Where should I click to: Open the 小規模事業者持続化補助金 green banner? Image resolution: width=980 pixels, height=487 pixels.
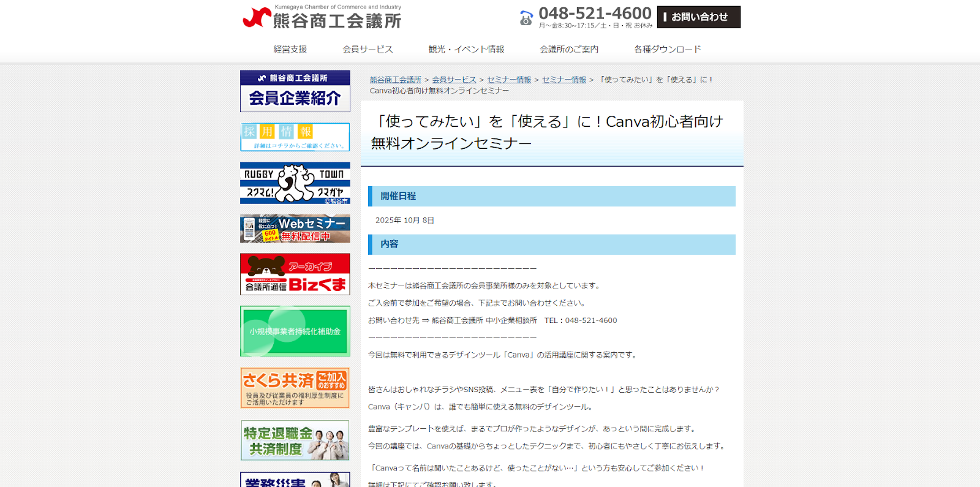(x=295, y=331)
